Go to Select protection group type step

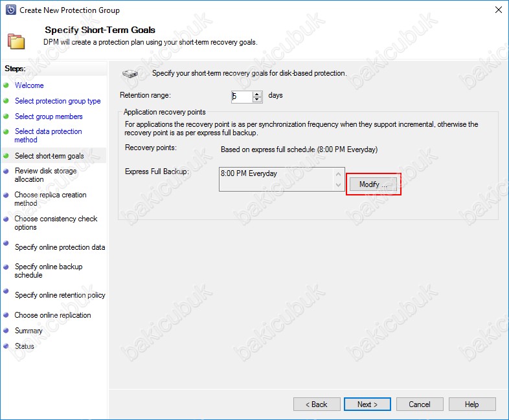click(x=58, y=101)
